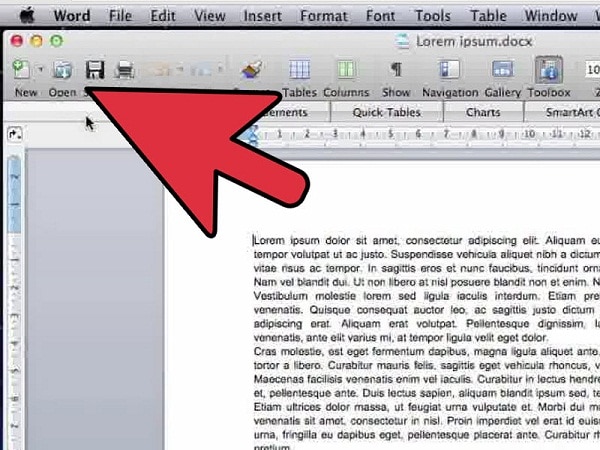Open the Font menu

(380, 16)
